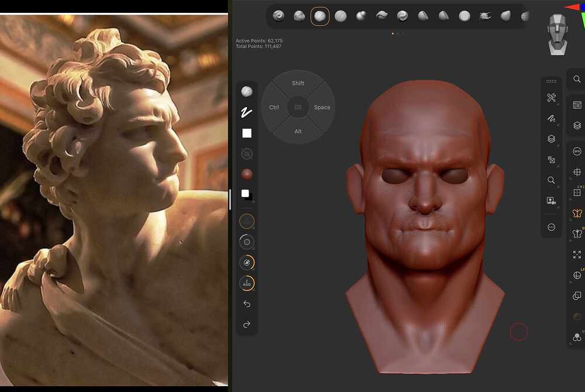Screen dimensions: 585x392
Task: Click the Active Points: 62,175 readout
Action: pyautogui.click(x=259, y=40)
